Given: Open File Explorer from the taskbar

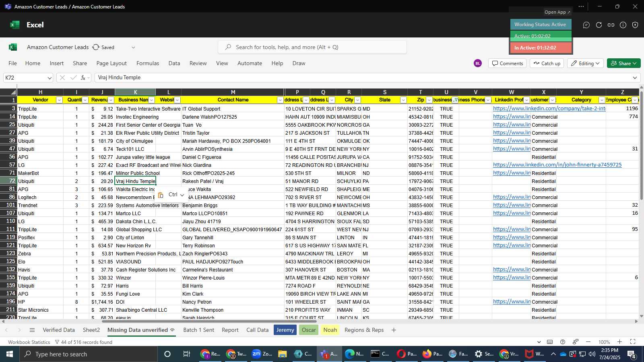Looking at the screenshot, I should click(x=282, y=354).
